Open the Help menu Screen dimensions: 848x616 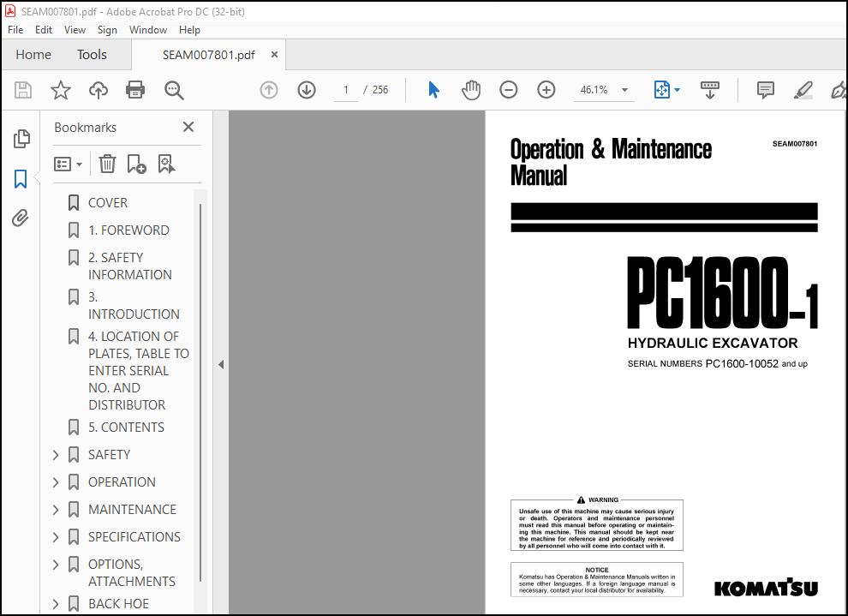click(189, 30)
